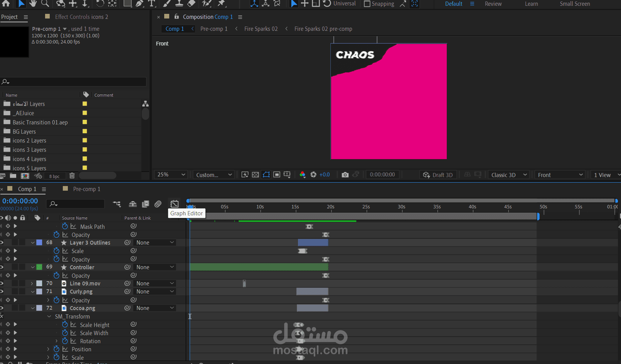
Task: Toggle the Frame Blending switch in timeline
Action: pos(145,204)
